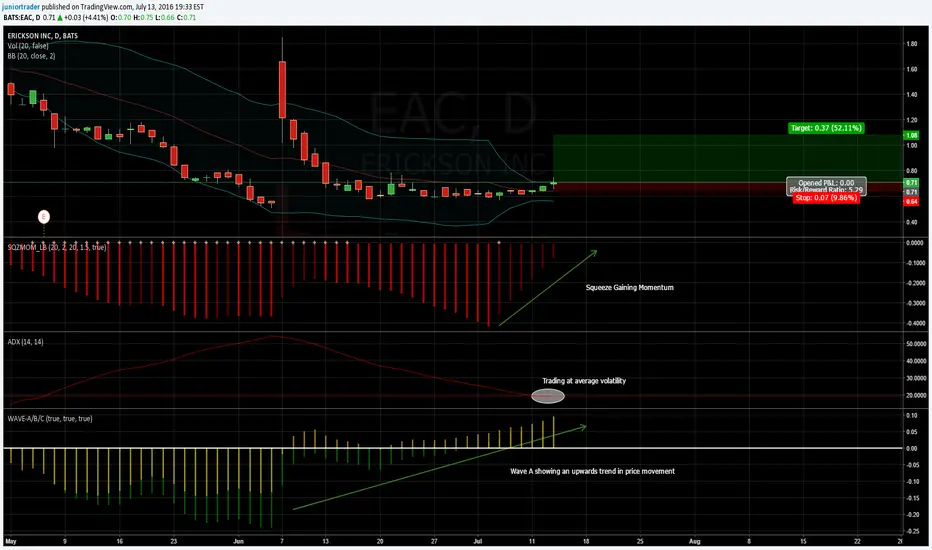Click the 50.0000 ADX scale value

point(915,344)
